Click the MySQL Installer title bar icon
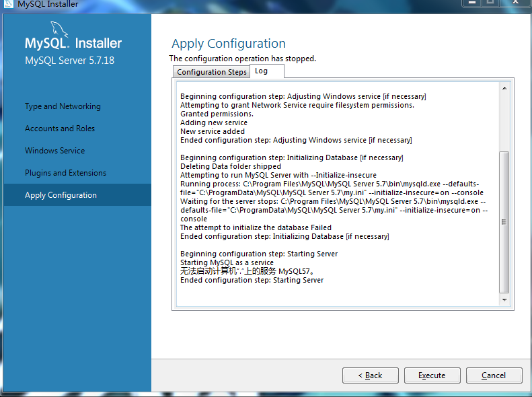 coord(7,4)
